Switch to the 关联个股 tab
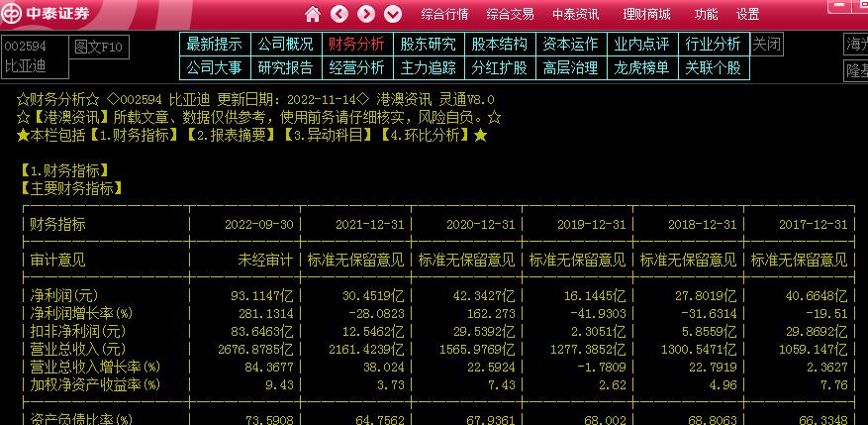Image resolution: width=868 pixels, height=425 pixels. [714, 67]
